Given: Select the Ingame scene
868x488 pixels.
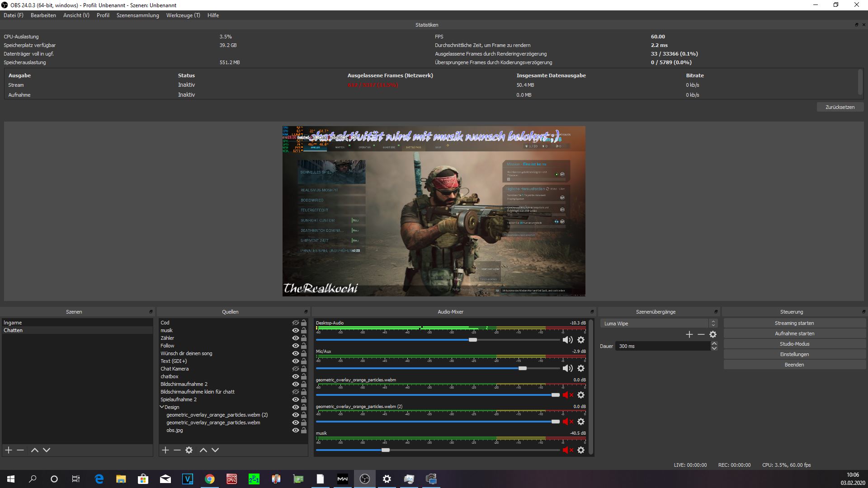Looking at the screenshot, I should click(13, 323).
